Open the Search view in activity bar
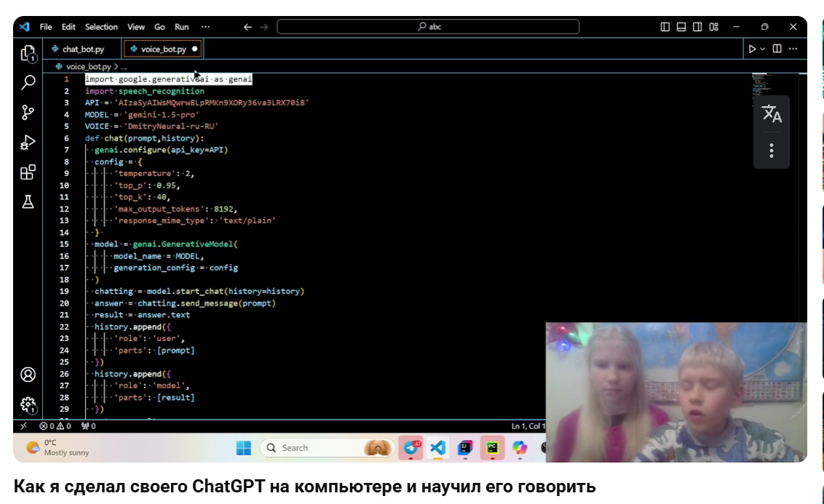The image size is (824, 504). pyautogui.click(x=28, y=82)
